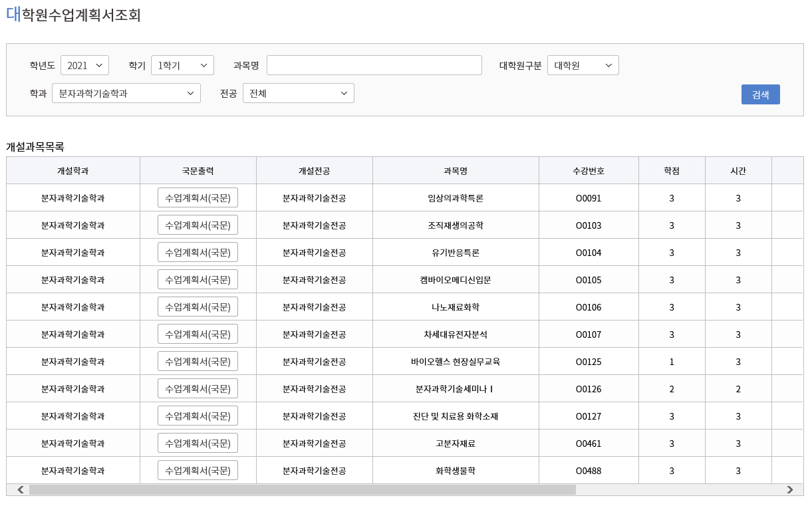Open 수업계획서(국문) for 차세대유전자분석

tap(198, 334)
